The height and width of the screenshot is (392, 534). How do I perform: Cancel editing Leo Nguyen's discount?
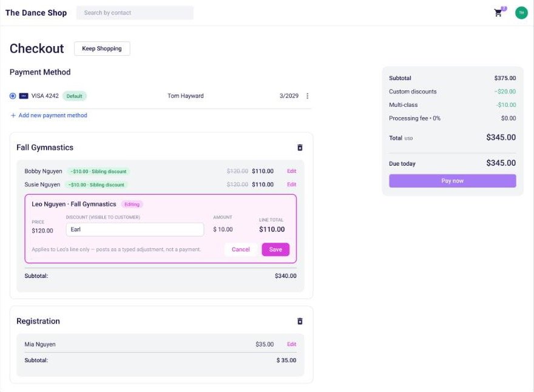(241, 249)
